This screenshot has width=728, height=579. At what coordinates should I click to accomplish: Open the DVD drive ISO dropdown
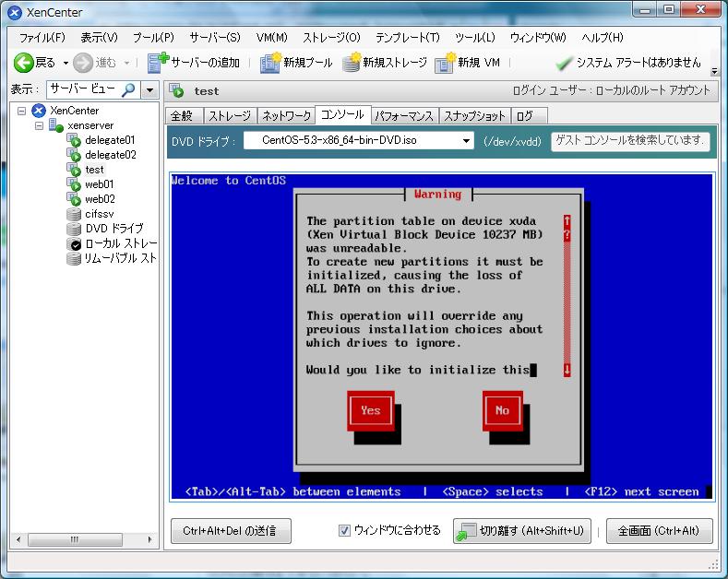coord(466,140)
